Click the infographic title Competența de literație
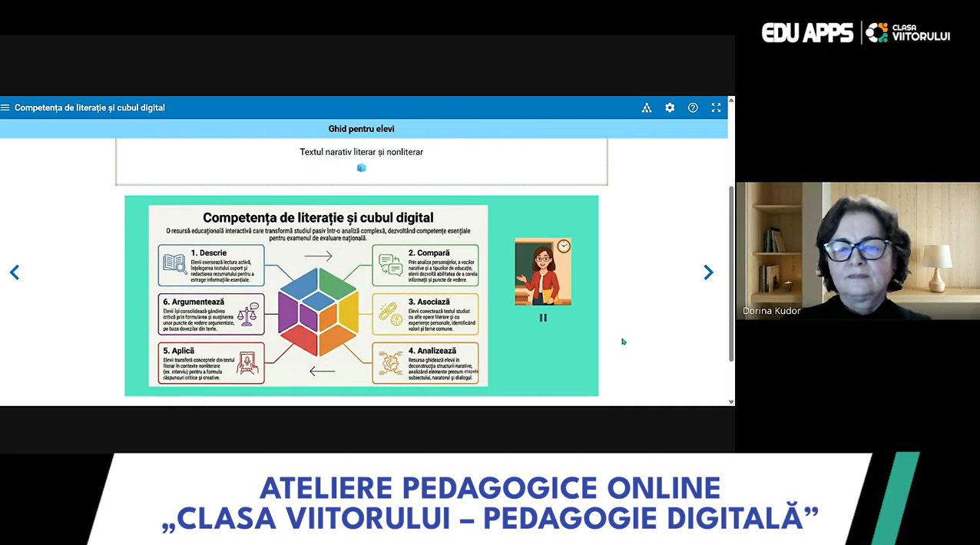The width and height of the screenshot is (980, 545). coord(318,217)
